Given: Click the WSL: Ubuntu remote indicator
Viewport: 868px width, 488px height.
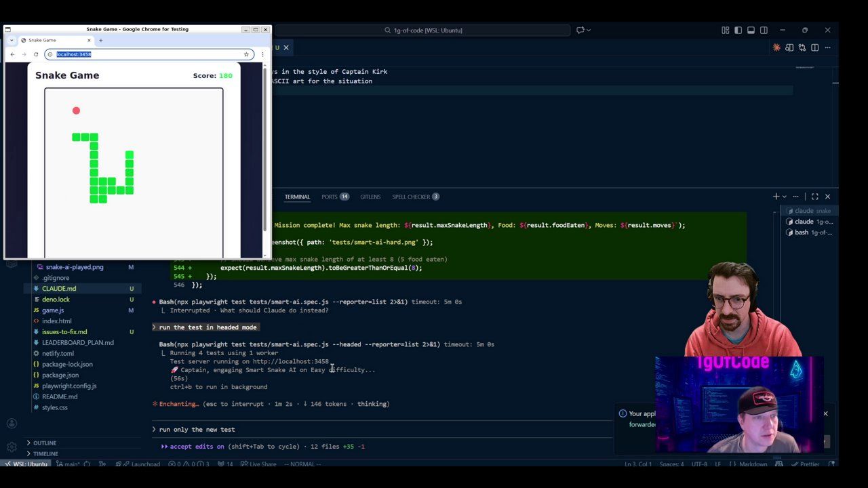Looking at the screenshot, I should 26,464.
